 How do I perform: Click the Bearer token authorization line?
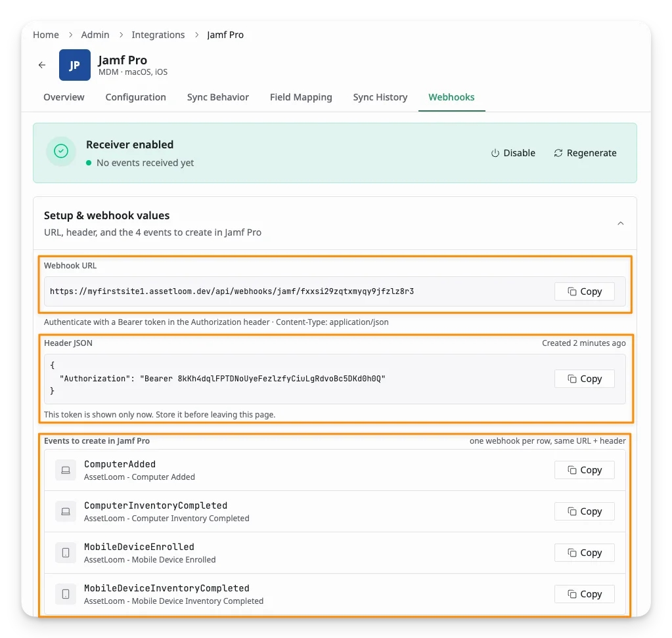coord(223,379)
